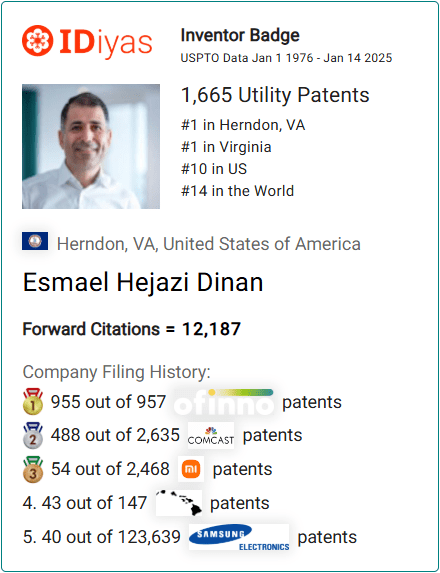This screenshot has height=573, width=440.
Task: Click the #14 in the World ranking
Action: click(x=238, y=191)
